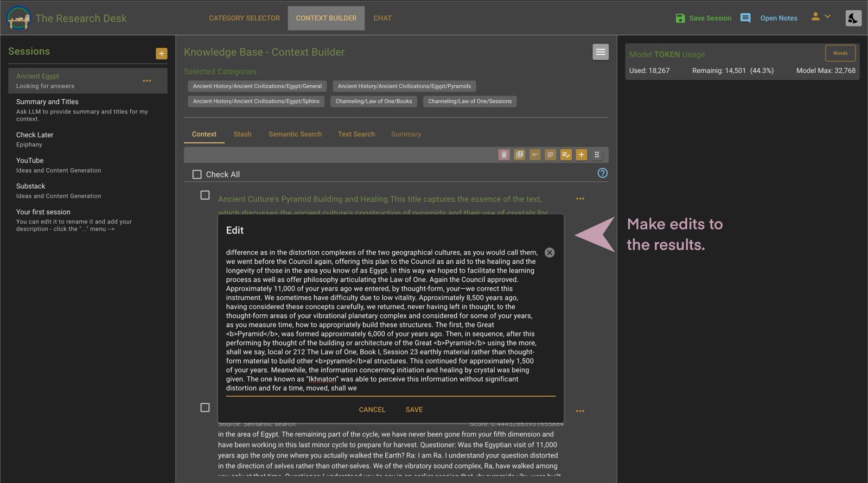Check the second result's checkbox below the Edit dialog
The width and height of the screenshot is (868, 483).
tap(205, 408)
